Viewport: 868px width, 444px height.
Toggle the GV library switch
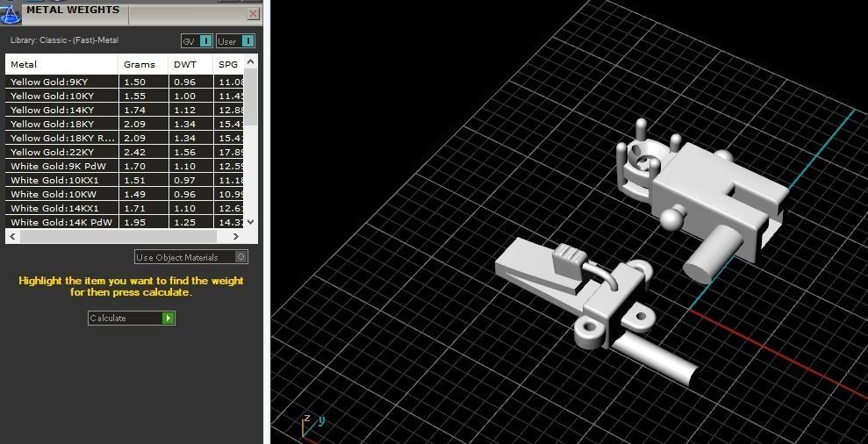[x=205, y=41]
